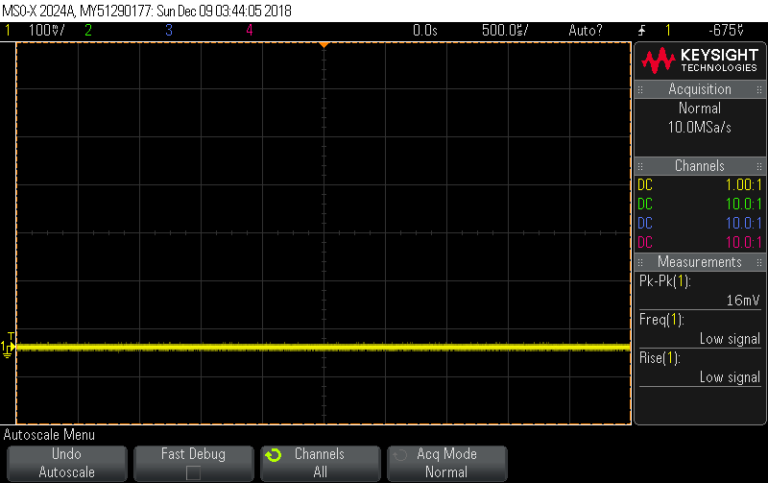Click the Undo Autoscale softkey
The width and height of the screenshot is (768, 483).
click(x=67, y=463)
